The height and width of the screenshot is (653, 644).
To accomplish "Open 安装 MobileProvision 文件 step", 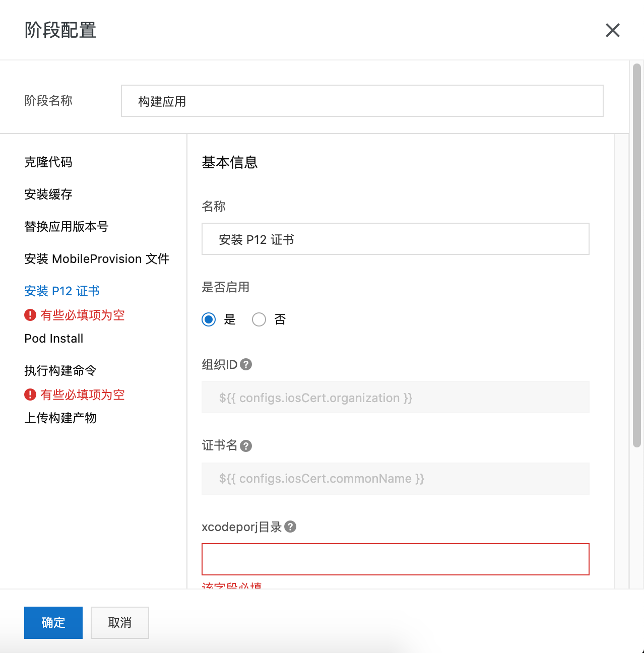I will point(97,259).
